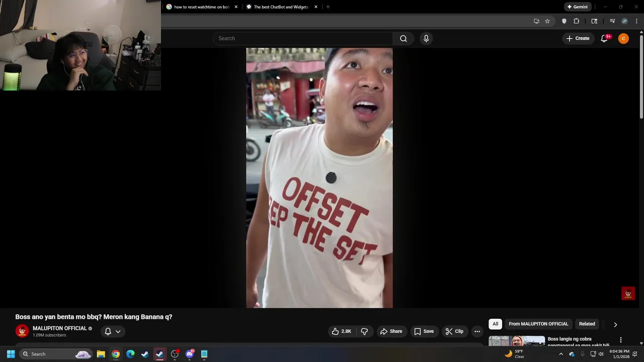Open the JP Chrome profile button
Viewport: 644px width, 362px height.
pyautogui.click(x=624, y=21)
